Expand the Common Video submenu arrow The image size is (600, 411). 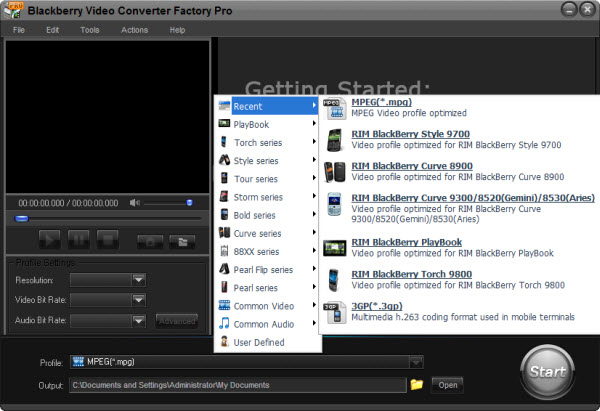(314, 305)
